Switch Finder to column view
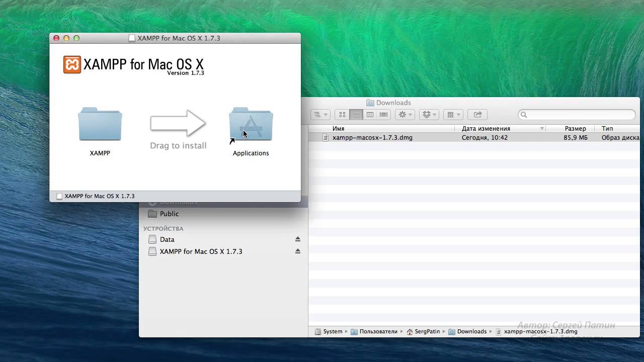The image size is (644, 362). (370, 115)
